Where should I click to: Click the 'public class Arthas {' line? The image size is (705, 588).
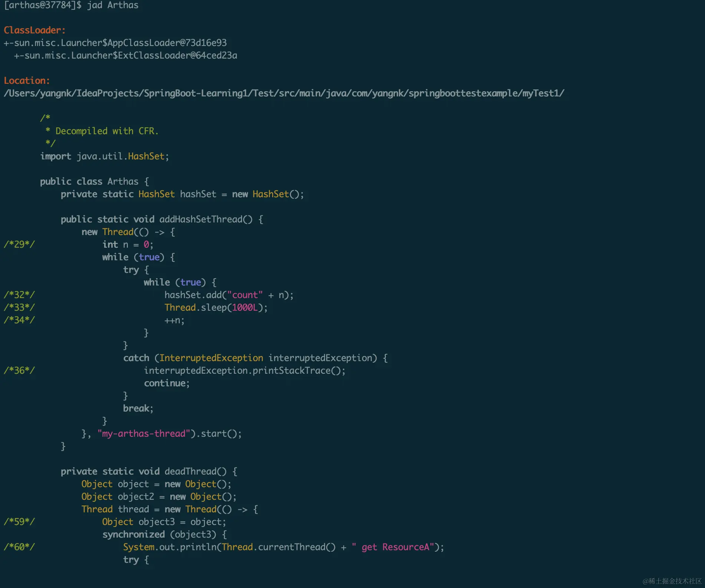95,181
